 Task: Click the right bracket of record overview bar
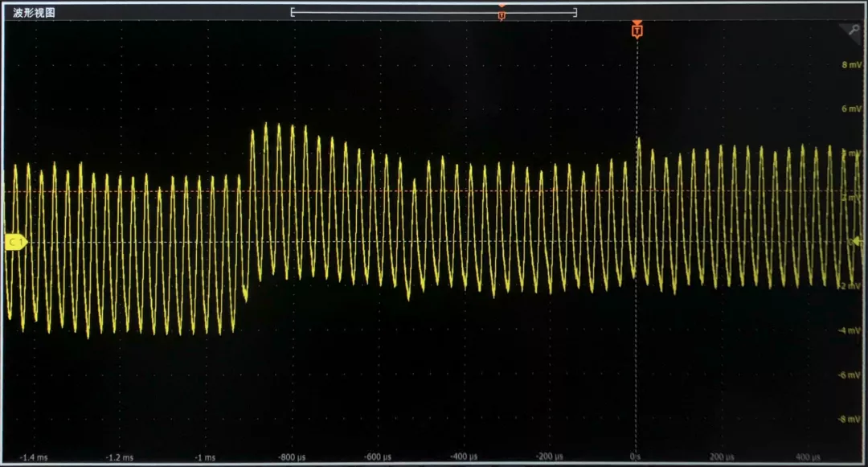coord(575,12)
